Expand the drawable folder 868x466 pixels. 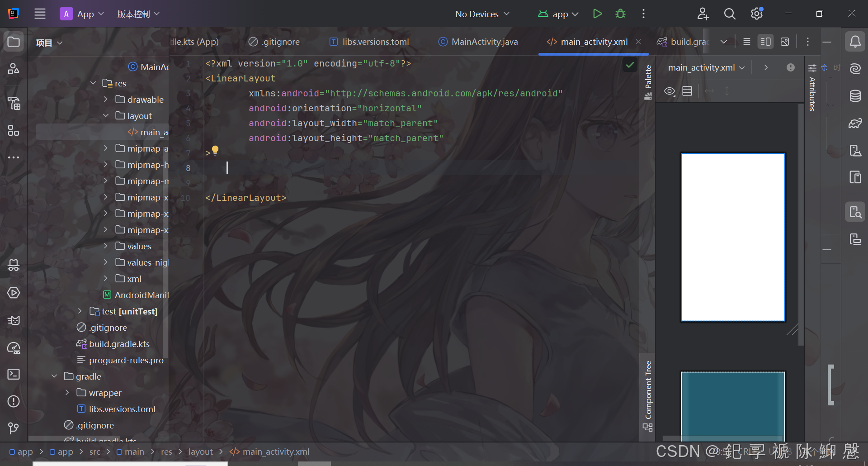pos(105,99)
